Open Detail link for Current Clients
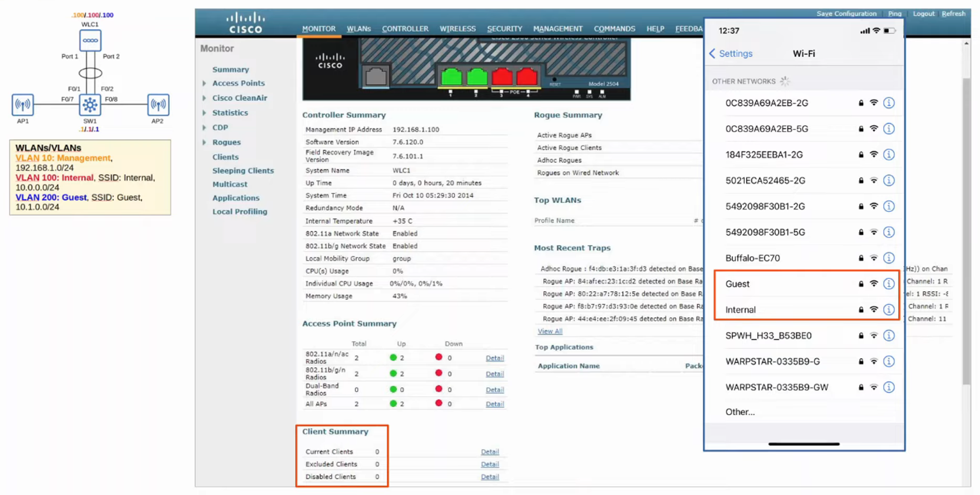 pos(490,452)
